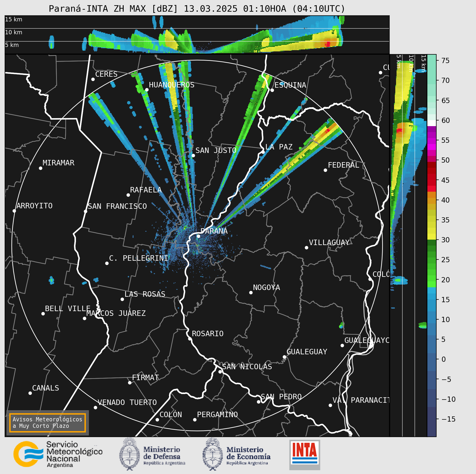The image size is (476, 474).
Task: Click the red echo core near Federal
Action: (x=328, y=130)
